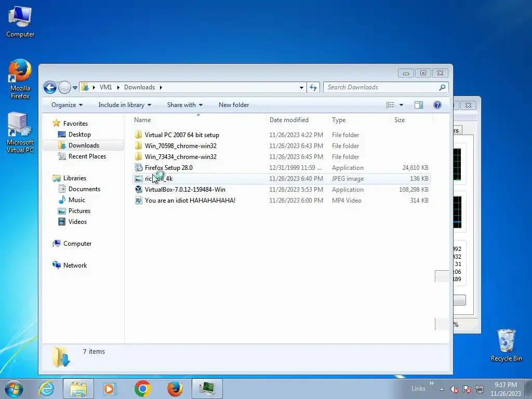Select the Win_73434_chrome-win32 folder
This screenshot has width=532, height=399.
[x=180, y=157]
